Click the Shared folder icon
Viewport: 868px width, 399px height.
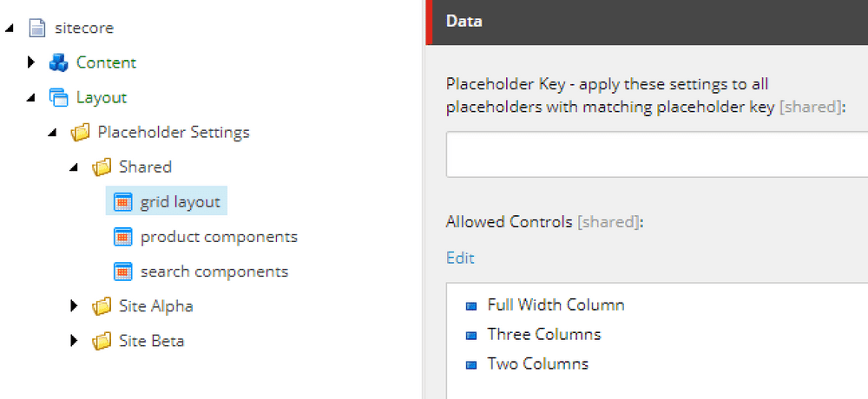point(102,167)
